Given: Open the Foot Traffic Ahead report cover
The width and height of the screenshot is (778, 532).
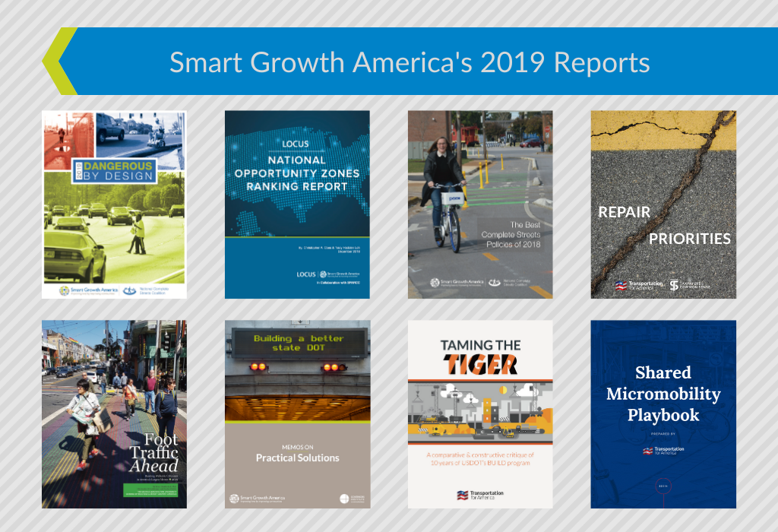Looking at the screenshot, I should click(x=114, y=414).
